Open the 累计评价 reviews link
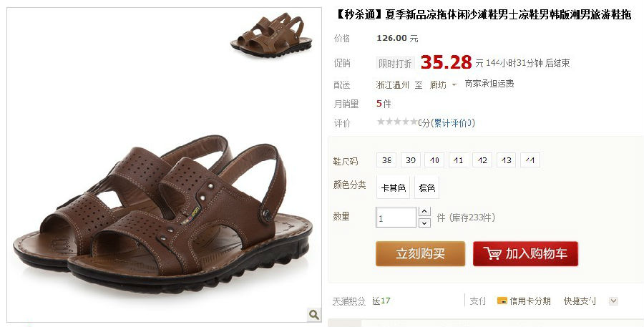The height and width of the screenshot is (327, 644). pos(452,123)
